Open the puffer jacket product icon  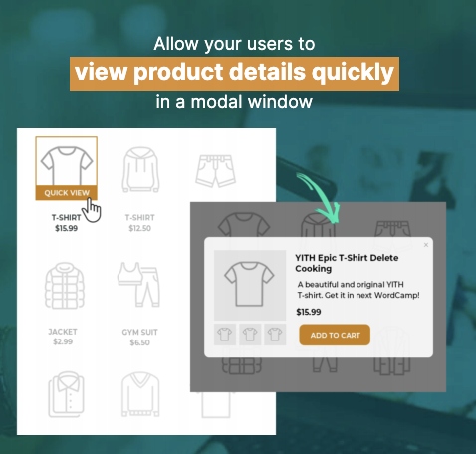tap(65, 286)
